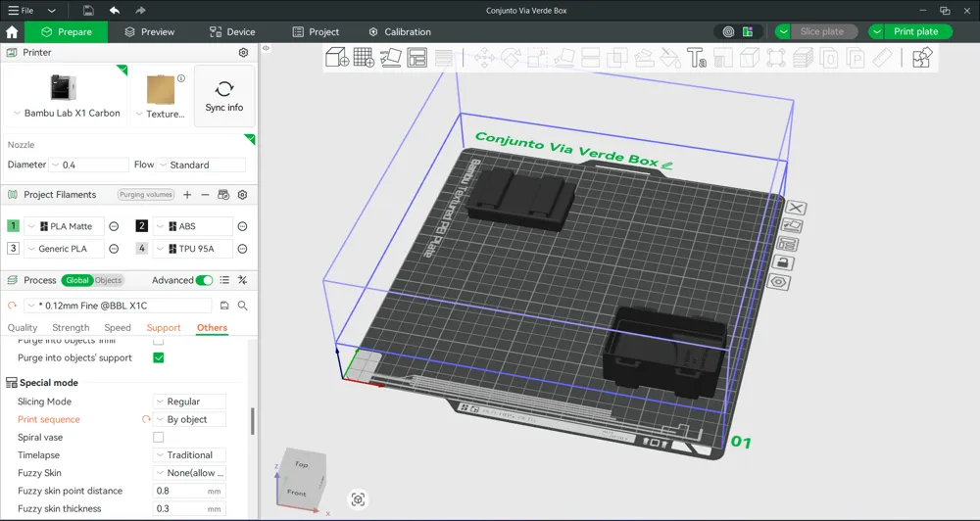Open the Generic PLA filament dropdown
This screenshot has width=980, height=521.
(64, 249)
